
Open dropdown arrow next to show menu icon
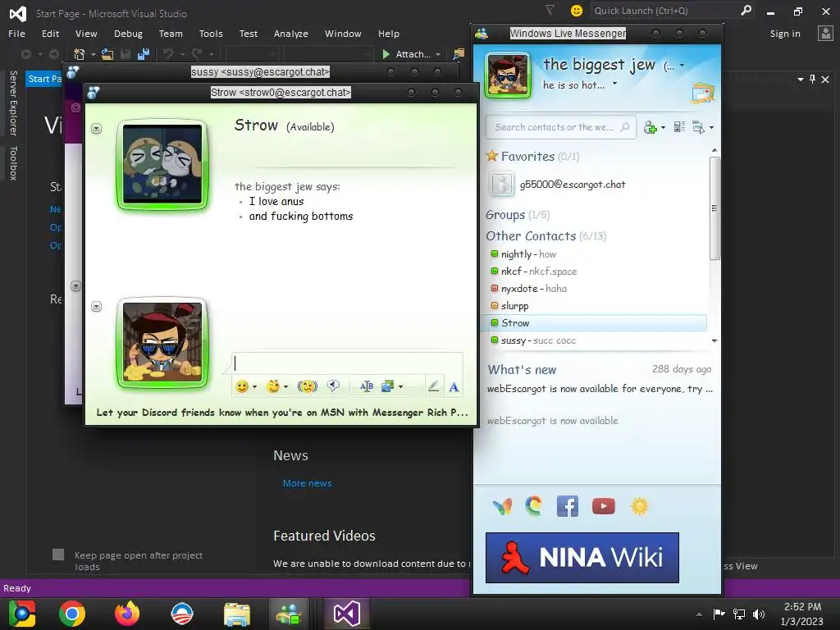(711, 127)
